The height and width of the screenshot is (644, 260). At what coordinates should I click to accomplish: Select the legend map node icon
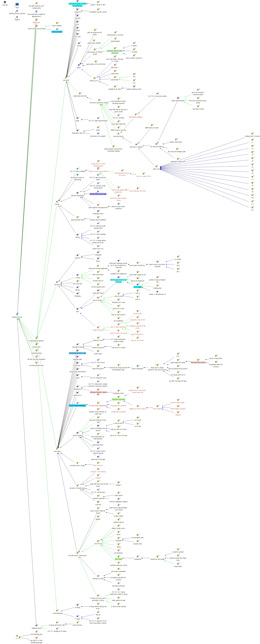tap(17, 17)
